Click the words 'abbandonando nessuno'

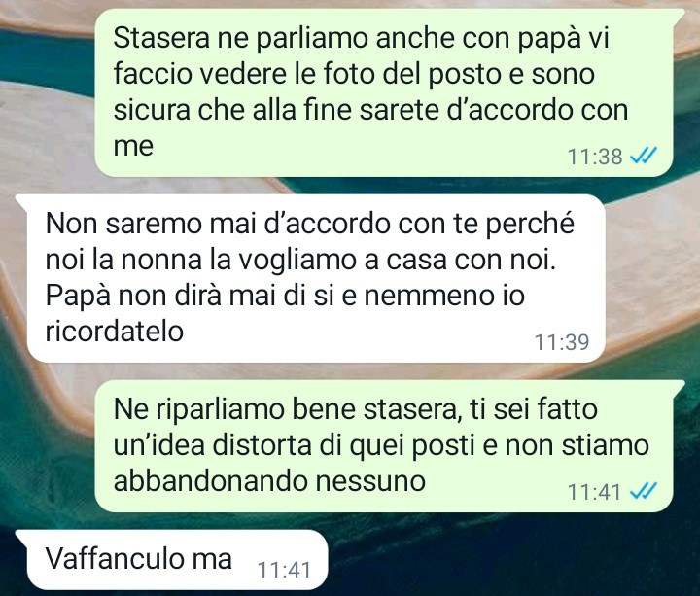[269, 481]
